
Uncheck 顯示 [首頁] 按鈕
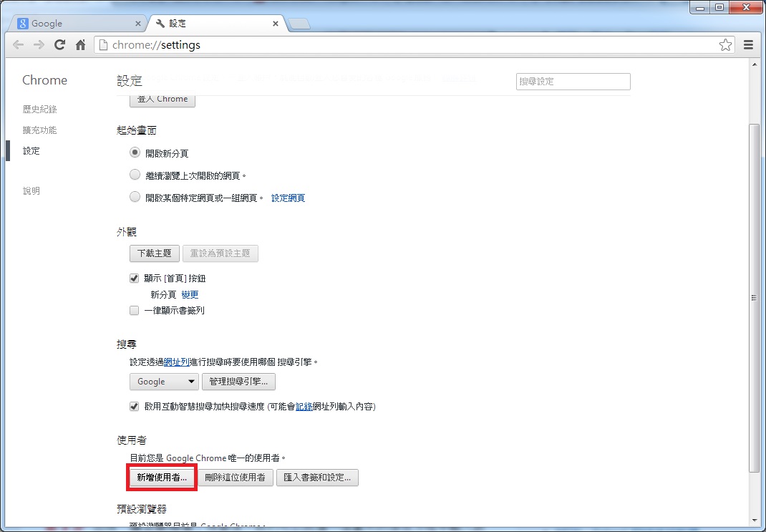(134, 278)
